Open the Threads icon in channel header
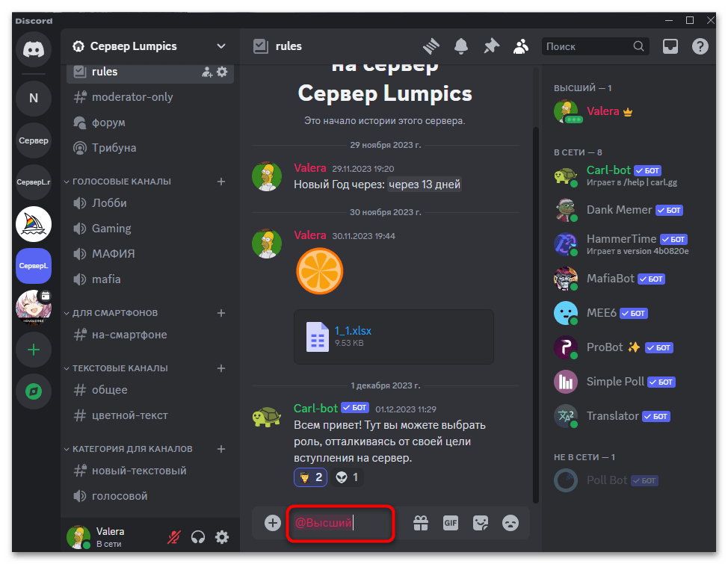Viewport: 728px width, 564px height. pyautogui.click(x=431, y=46)
